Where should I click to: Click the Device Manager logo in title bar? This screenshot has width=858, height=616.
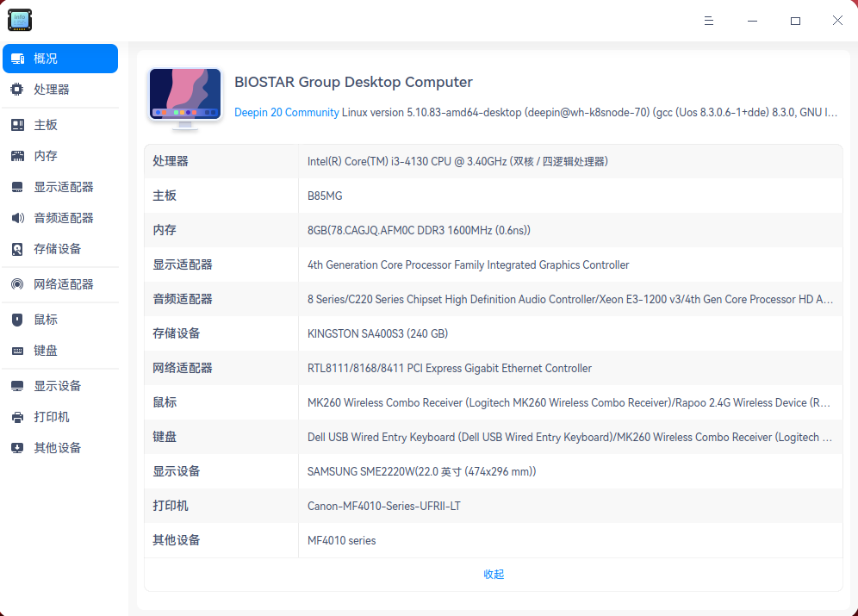19,19
